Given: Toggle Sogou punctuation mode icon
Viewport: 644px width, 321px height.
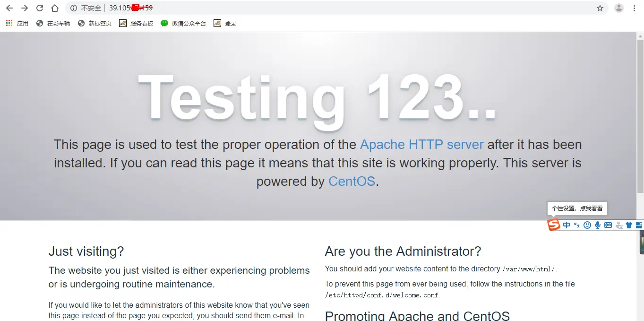Looking at the screenshot, I should tap(576, 225).
